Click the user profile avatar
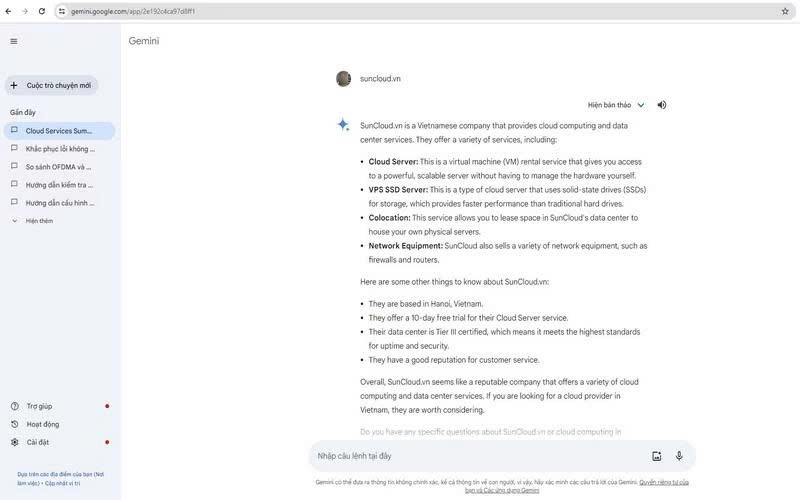800x500 pixels. point(343,79)
